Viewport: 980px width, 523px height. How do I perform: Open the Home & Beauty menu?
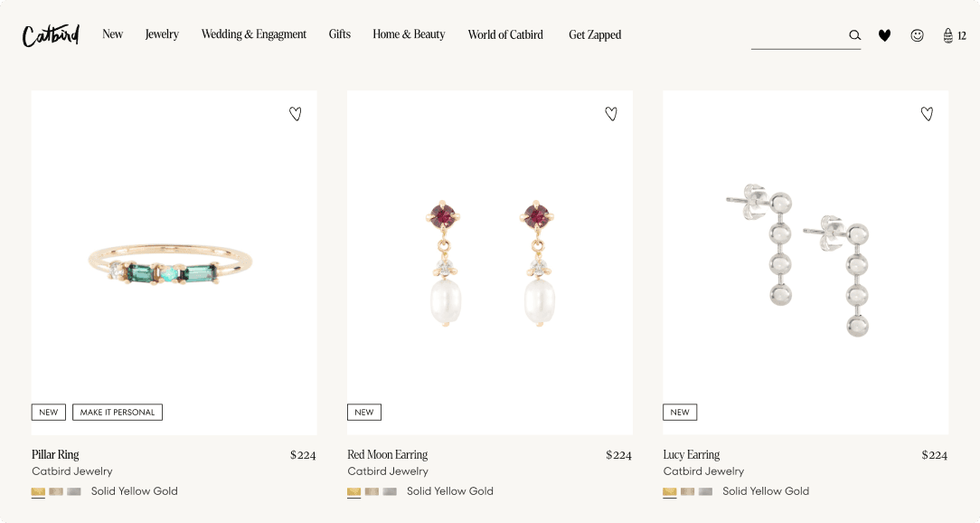click(409, 34)
